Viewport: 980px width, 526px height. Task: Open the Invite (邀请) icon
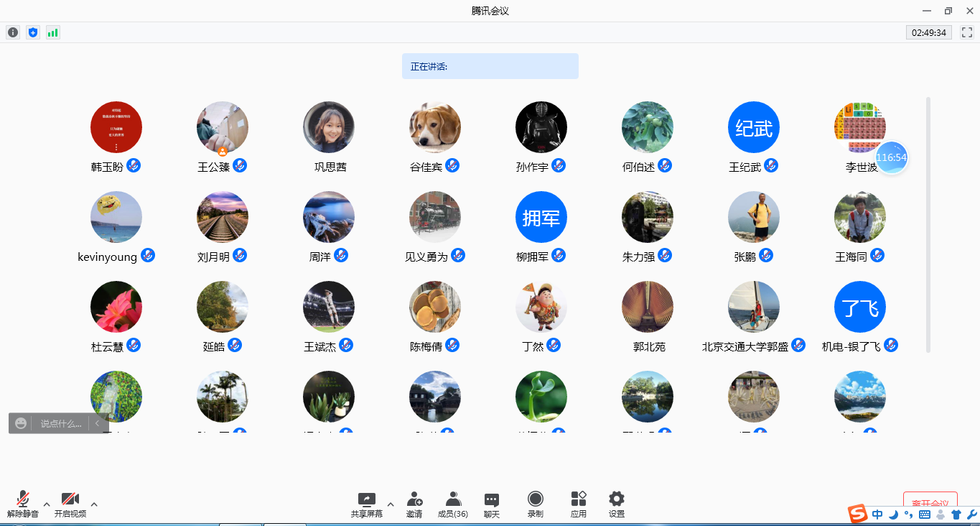pos(414,504)
